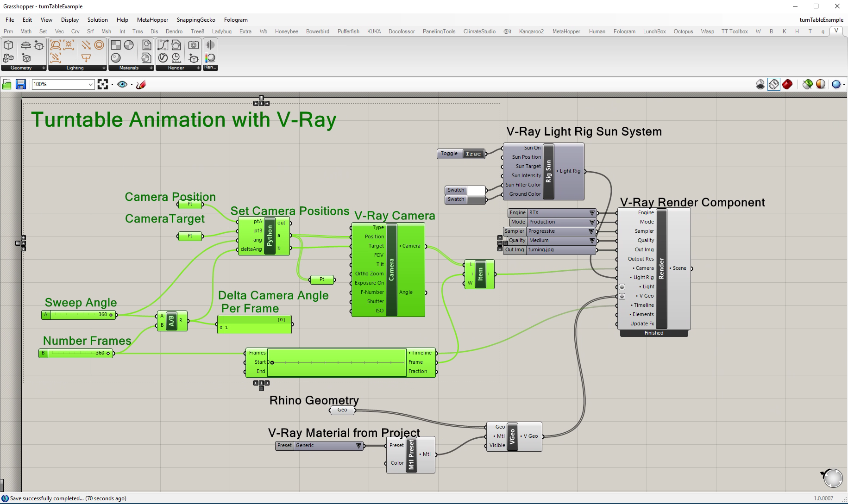Click the canvas compass widget in corner

(833, 478)
